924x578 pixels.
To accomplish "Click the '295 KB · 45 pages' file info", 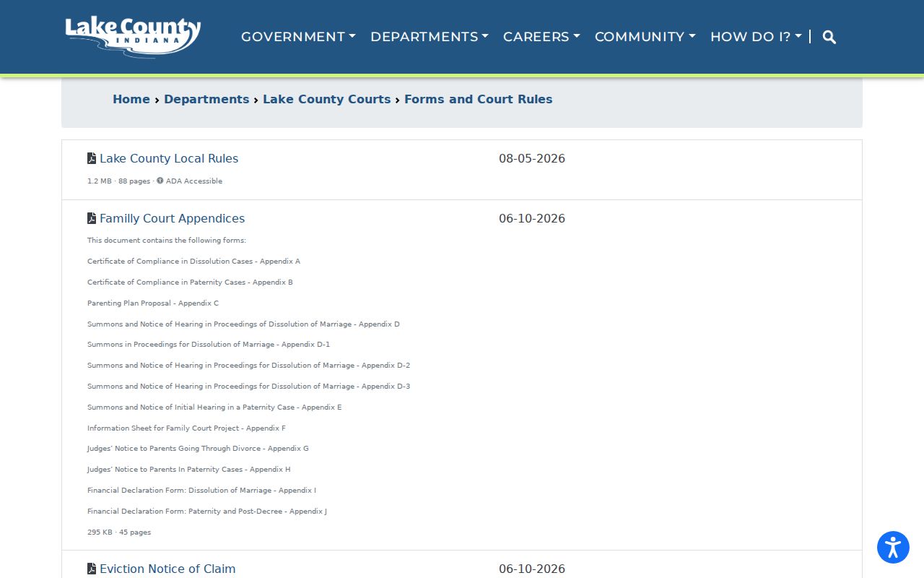I will tap(119, 532).
